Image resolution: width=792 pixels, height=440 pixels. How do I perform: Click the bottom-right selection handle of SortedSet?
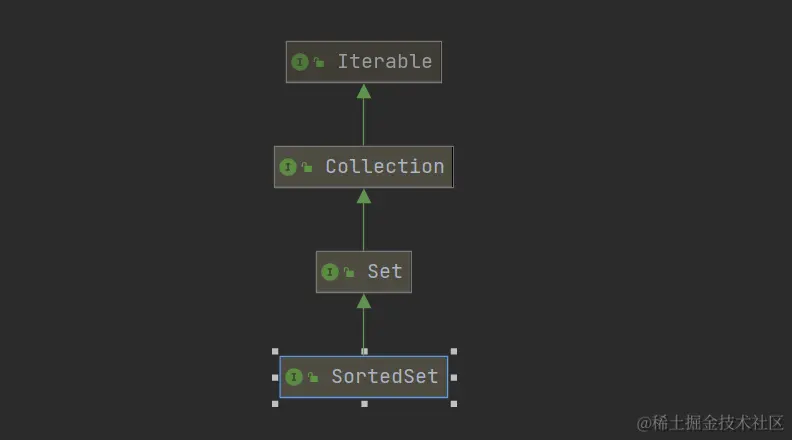pyautogui.click(x=453, y=403)
